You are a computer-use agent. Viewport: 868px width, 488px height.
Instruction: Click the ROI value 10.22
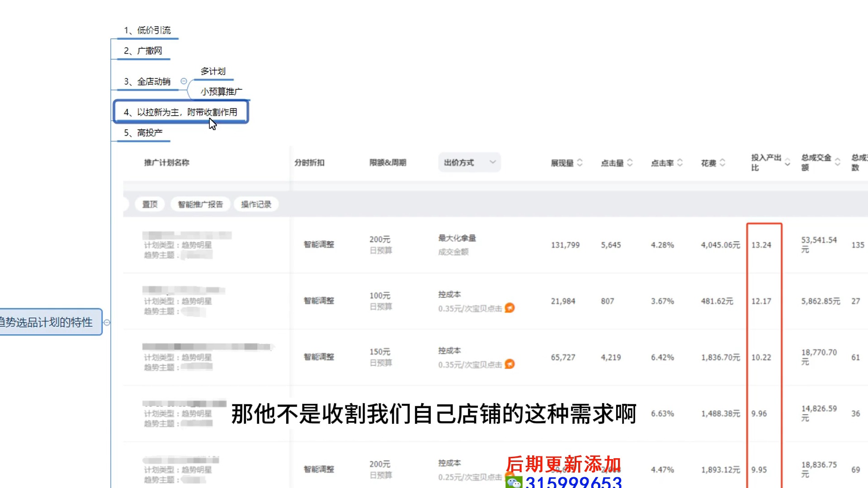point(761,357)
